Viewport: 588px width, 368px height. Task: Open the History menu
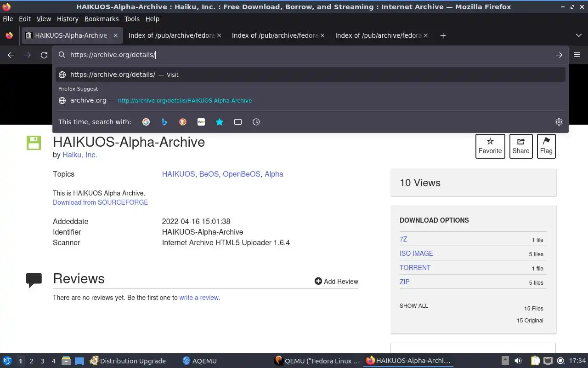(68, 19)
